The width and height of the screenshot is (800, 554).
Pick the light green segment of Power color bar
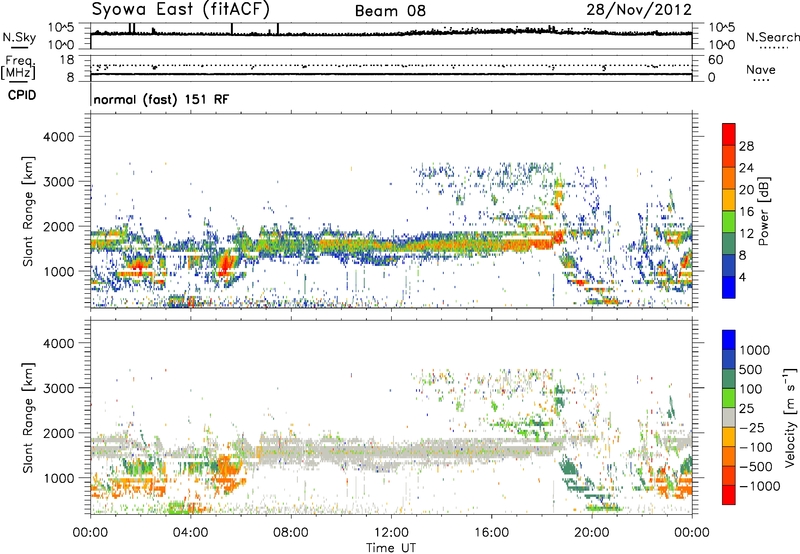(729, 222)
